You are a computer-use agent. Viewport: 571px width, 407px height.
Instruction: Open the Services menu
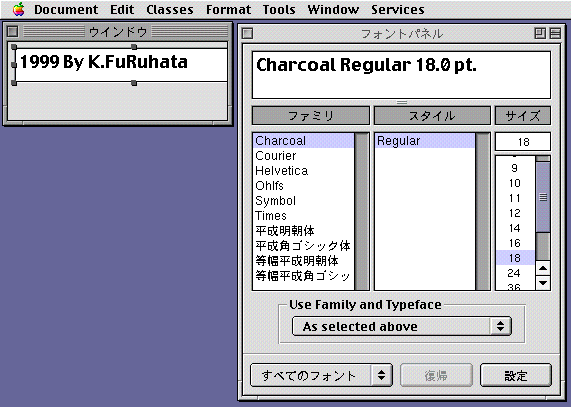click(x=398, y=9)
